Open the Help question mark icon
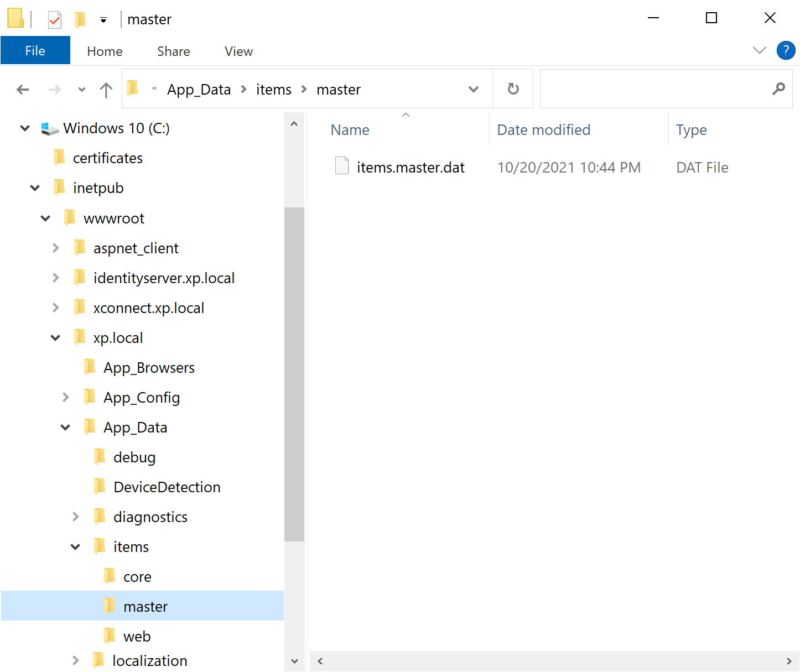The image size is (800, 672). pyautogui.click(x=786, y=51)
